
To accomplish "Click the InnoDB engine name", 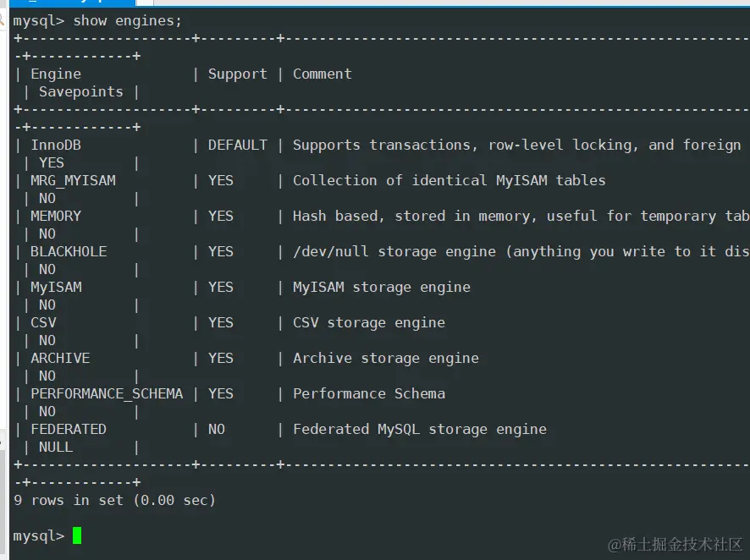I will tap(56, 145).
